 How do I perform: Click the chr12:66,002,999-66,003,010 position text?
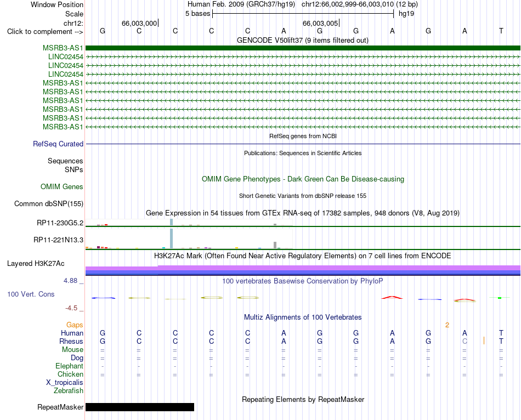(x=360, y=4)
